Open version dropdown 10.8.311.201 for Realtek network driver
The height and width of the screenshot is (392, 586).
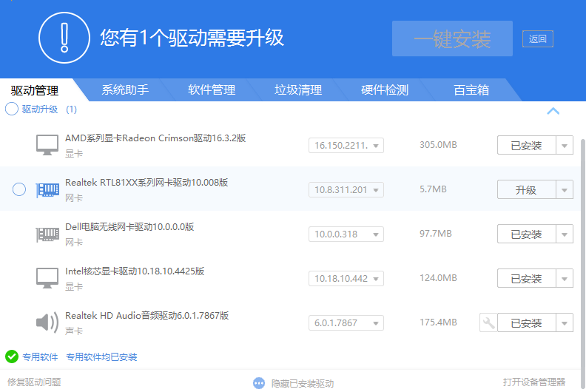tap(346, 190)
